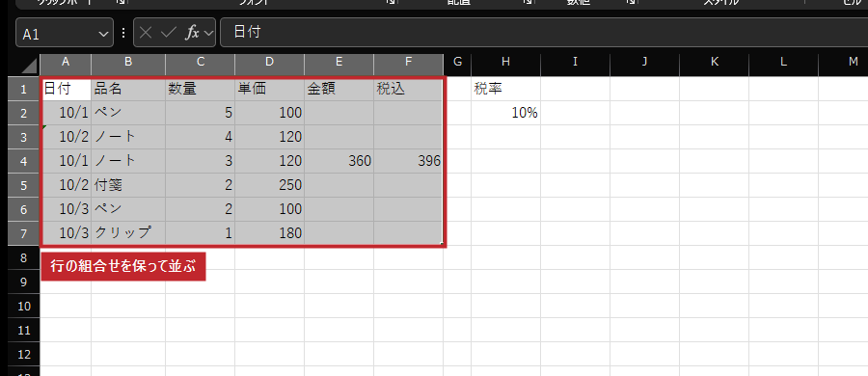Open Insert Function with the fx icon
The height and width of the screenshot is (376, 868).
tap(192, 33)
